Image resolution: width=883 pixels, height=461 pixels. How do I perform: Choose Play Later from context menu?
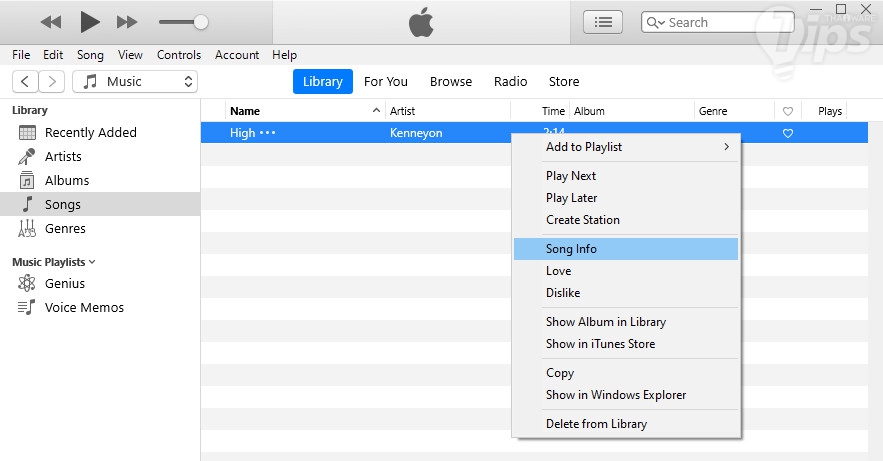point(626,198)
